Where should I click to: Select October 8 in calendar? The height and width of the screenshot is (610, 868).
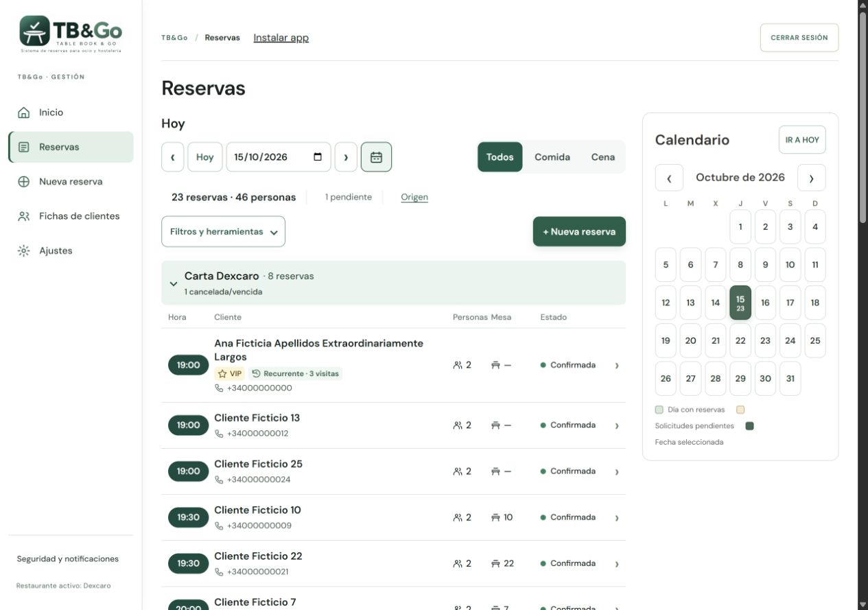[x=740, y=265]
